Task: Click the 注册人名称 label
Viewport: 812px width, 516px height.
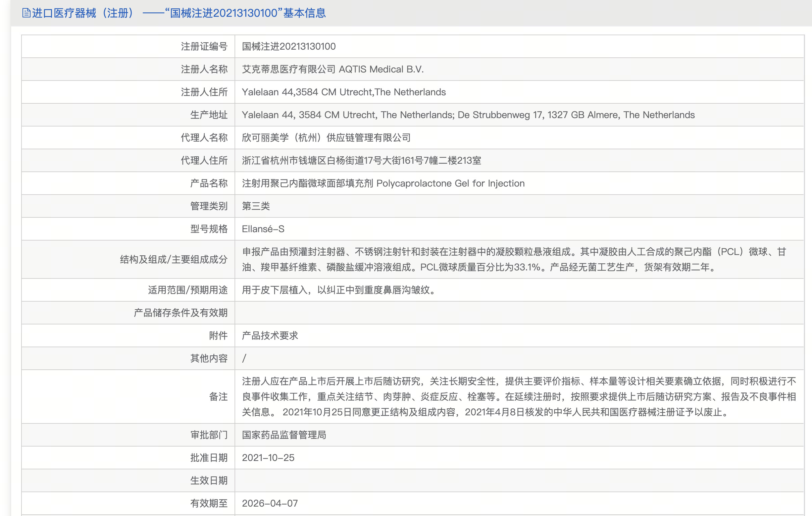Action: pos(204,69)
